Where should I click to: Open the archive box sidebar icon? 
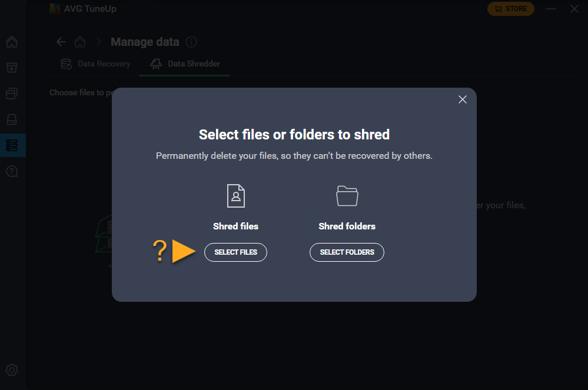(x=12, y=68)
